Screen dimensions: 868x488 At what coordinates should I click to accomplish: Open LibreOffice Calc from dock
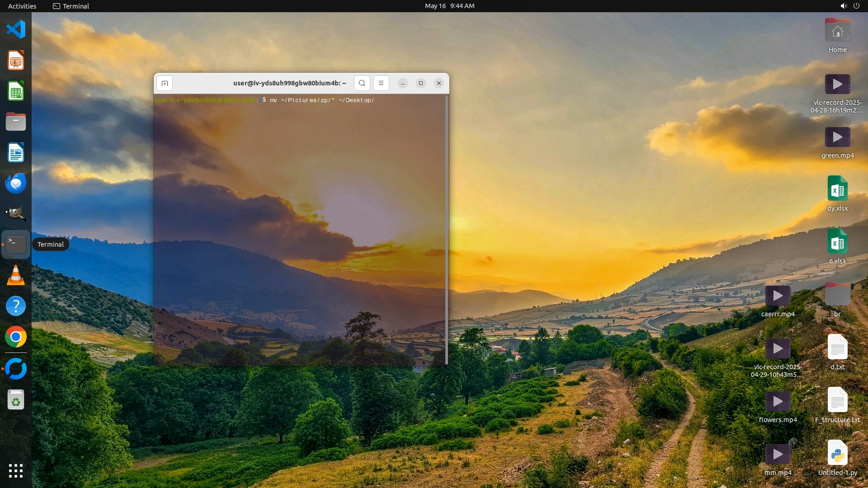click(16, 91)
